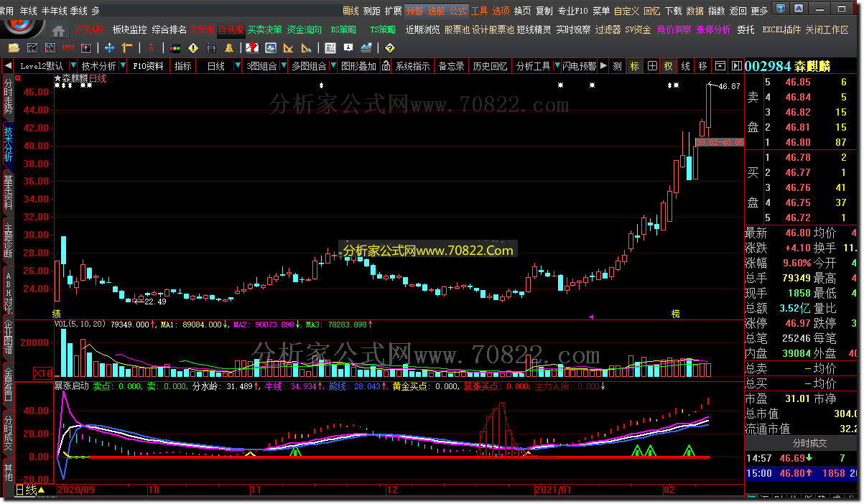Click the F10资料 button

pyautogui.click(x=148, y=66)
